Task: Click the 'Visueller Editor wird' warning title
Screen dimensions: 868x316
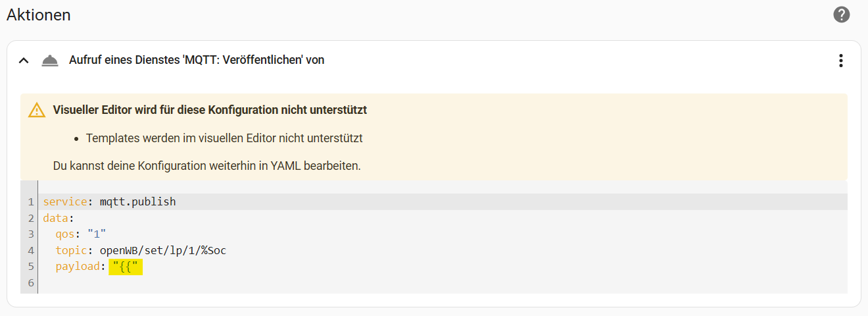Action: [210, 110]
